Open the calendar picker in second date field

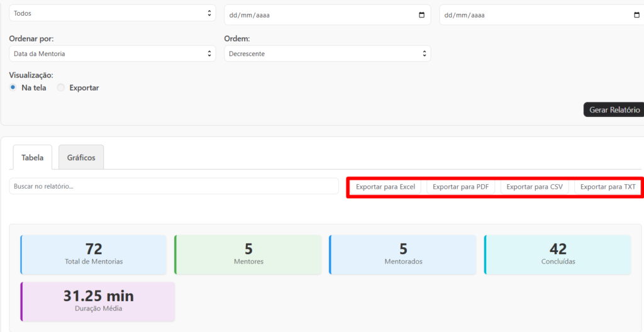point(636,15)
